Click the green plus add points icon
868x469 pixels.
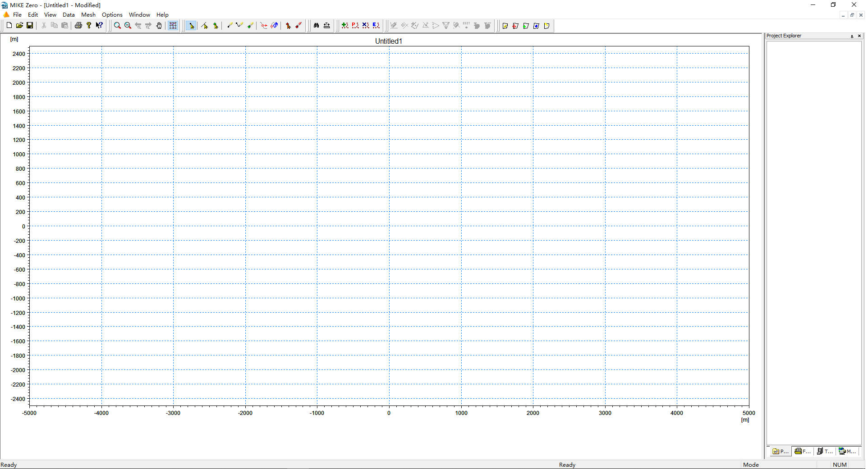pyautogui.click(x=345, y=26)
